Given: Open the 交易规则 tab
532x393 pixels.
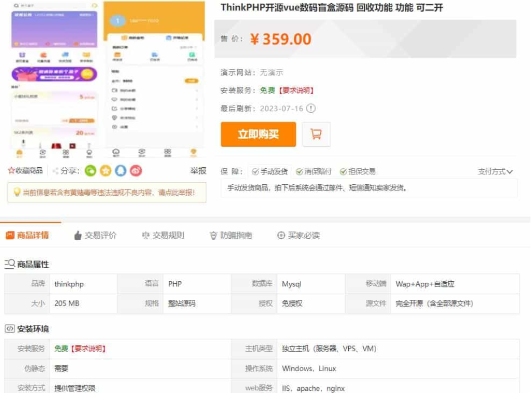Looking at the screenshot, I should pyautogui.click(x=163, y=235).
